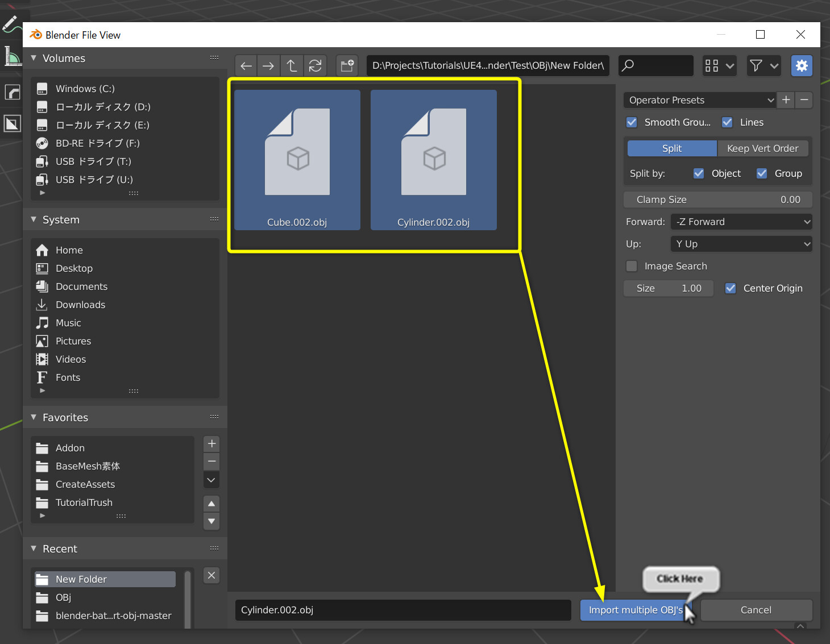Maximize the Blender File View window
830x644 pixels.
click(x=760, y=35)
